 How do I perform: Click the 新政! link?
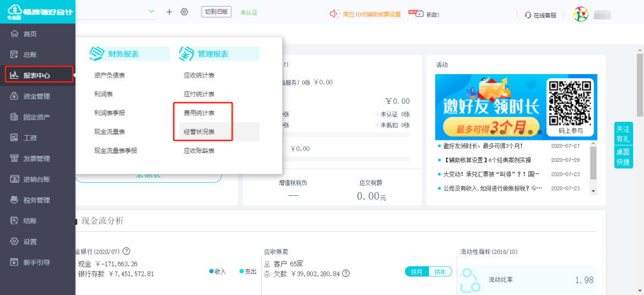(x=433, y=15)
